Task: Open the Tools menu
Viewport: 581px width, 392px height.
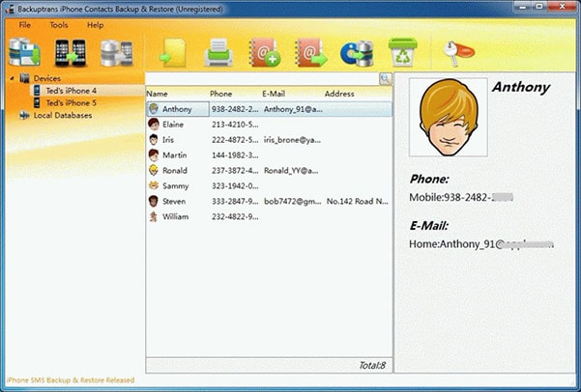Action: coord(59,24)
